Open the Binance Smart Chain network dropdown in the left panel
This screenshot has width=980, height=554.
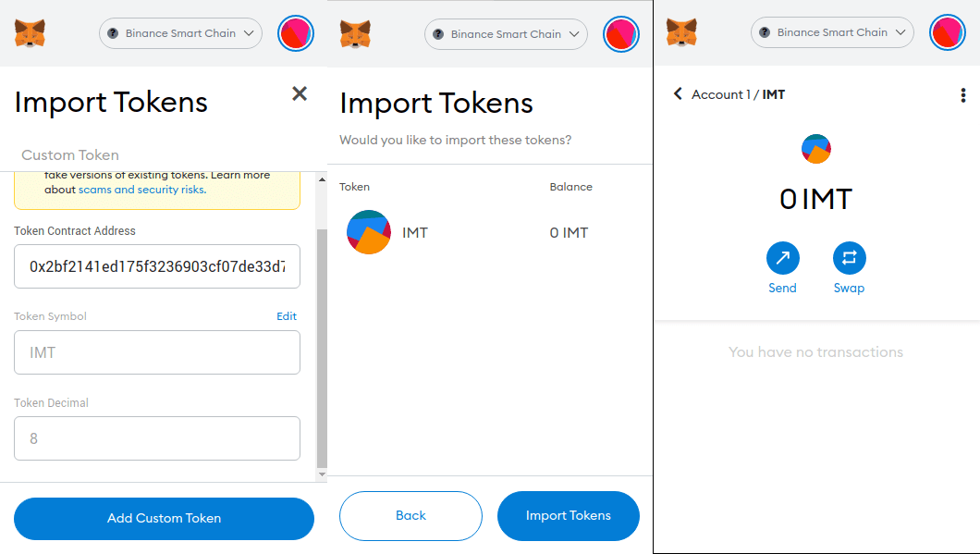coord(180,33)
